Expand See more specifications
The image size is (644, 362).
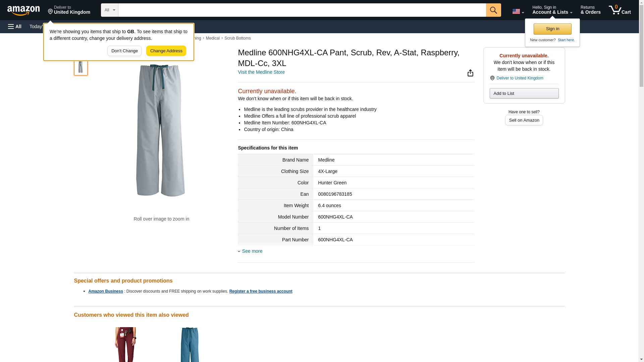[252, 251]
